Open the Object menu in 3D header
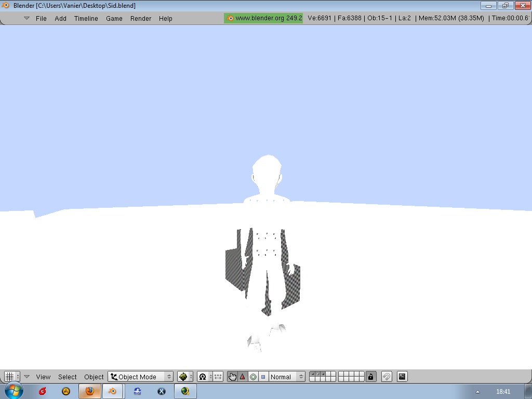Image resolution: width=532 pixels, height=399 pixels. pos(94,377)
